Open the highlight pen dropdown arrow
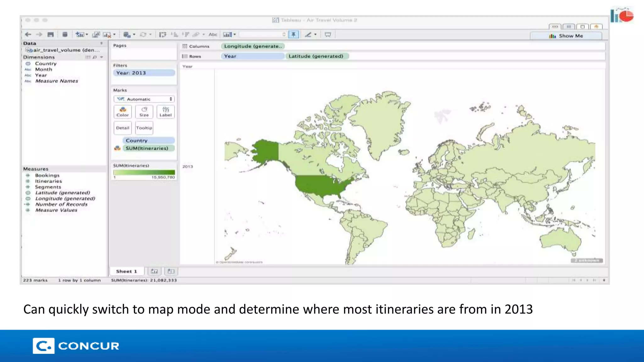This screenshot has height=362, width=644. click(315, 35)
